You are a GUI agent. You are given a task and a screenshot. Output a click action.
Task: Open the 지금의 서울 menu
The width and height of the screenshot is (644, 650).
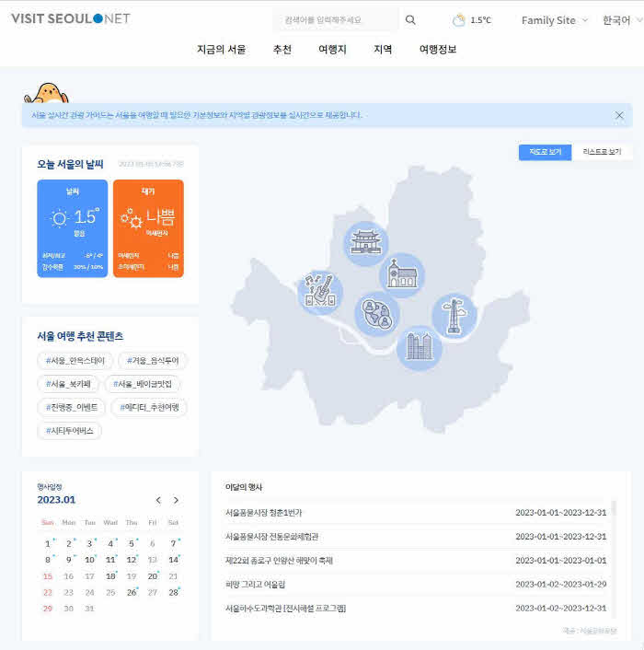click(221, 50)
